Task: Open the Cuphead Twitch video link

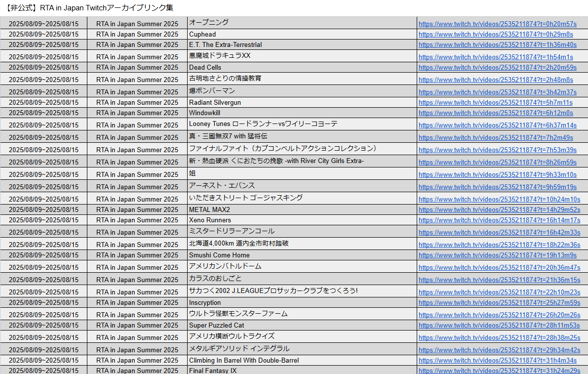Action: [x=496, y=35]
